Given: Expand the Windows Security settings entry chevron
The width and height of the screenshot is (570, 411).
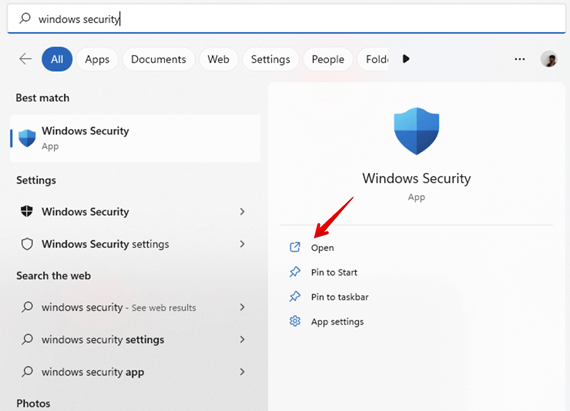Looking at the screenshot, I should click(x=242, y=244).
